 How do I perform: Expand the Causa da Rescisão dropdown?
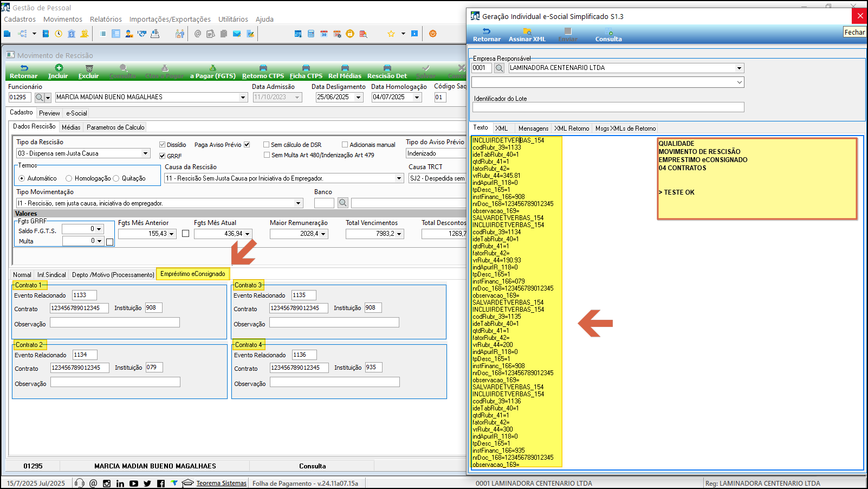click(x=399, y=178)
